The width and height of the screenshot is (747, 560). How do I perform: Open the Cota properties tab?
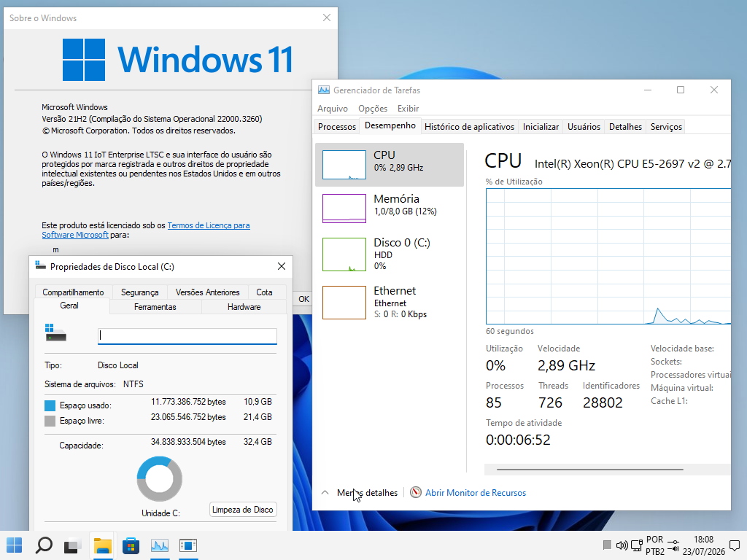pyautogui.click(x=264, y=292)
